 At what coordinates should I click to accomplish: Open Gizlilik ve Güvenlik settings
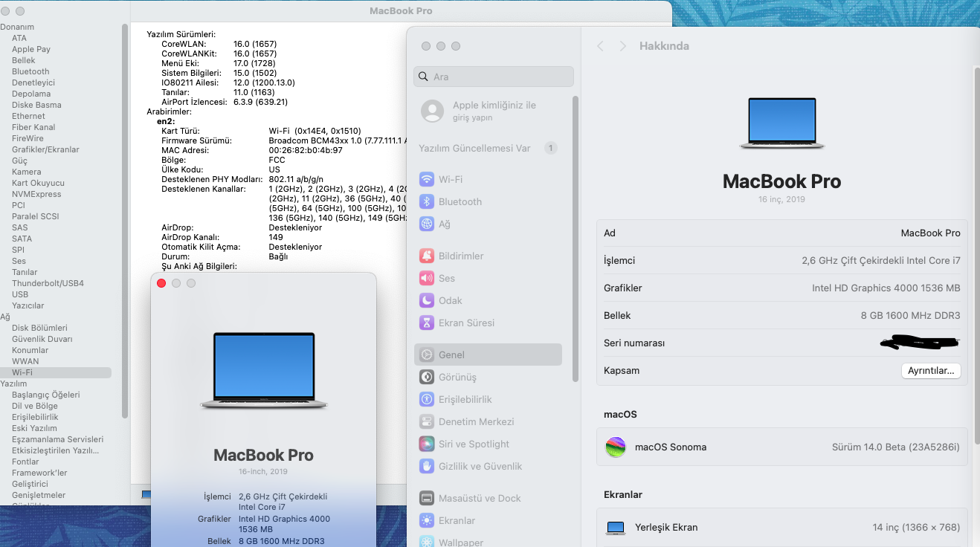[480, 466]
